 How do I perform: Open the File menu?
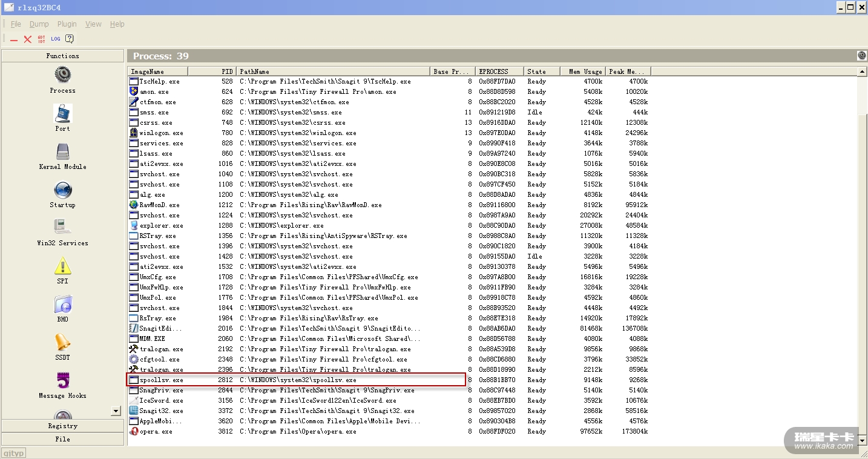coord(16,24)
